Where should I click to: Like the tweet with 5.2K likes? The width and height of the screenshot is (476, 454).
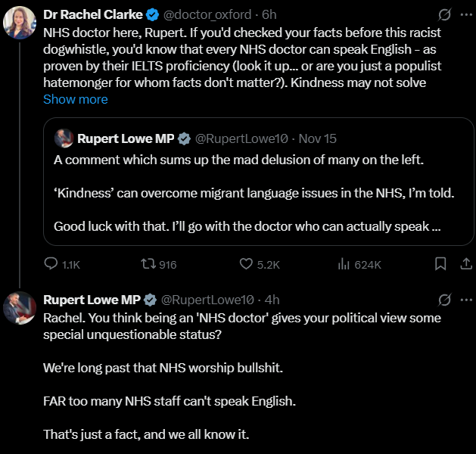[x=247, y=264]
